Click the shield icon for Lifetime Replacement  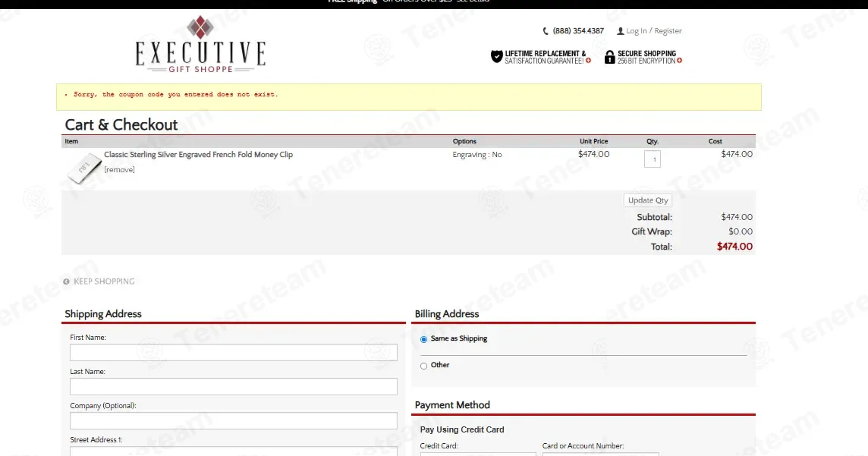tap(496, 56)
